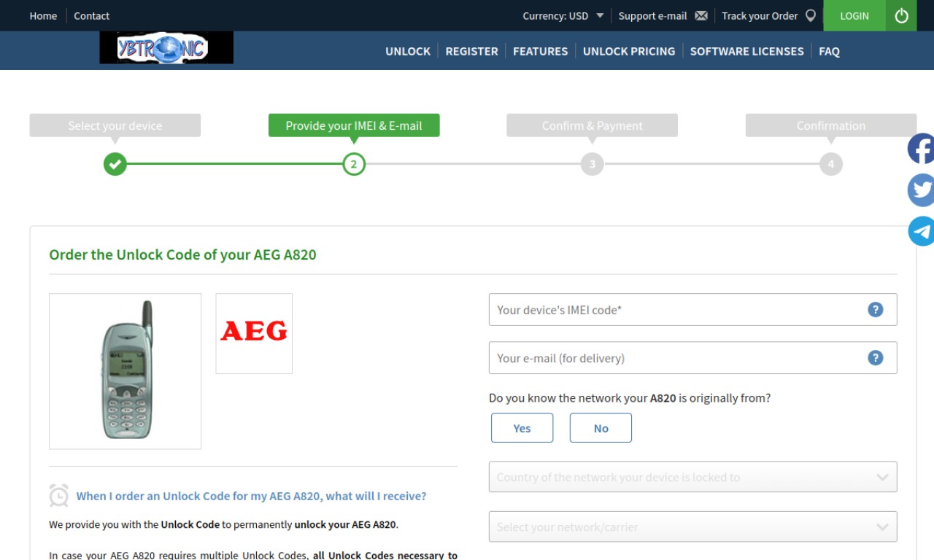
Task: Click the envelope icon next to Support e-mail
Action: (x=701, y=15)
